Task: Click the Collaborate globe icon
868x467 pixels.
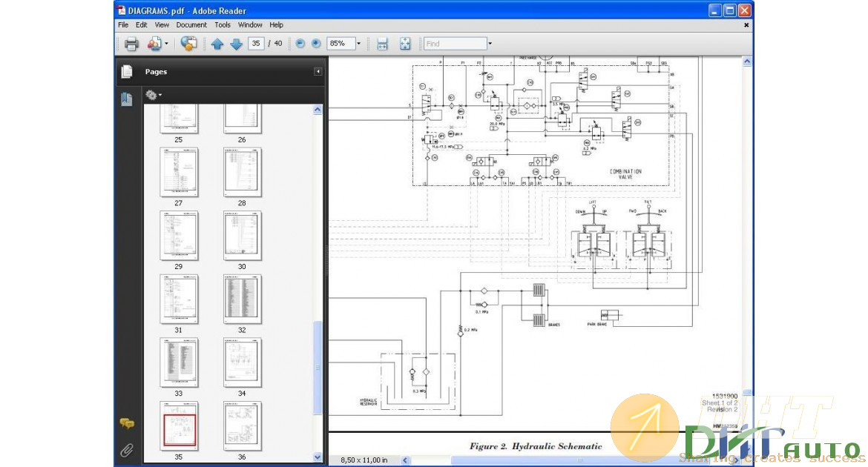Action: (188, 44)
